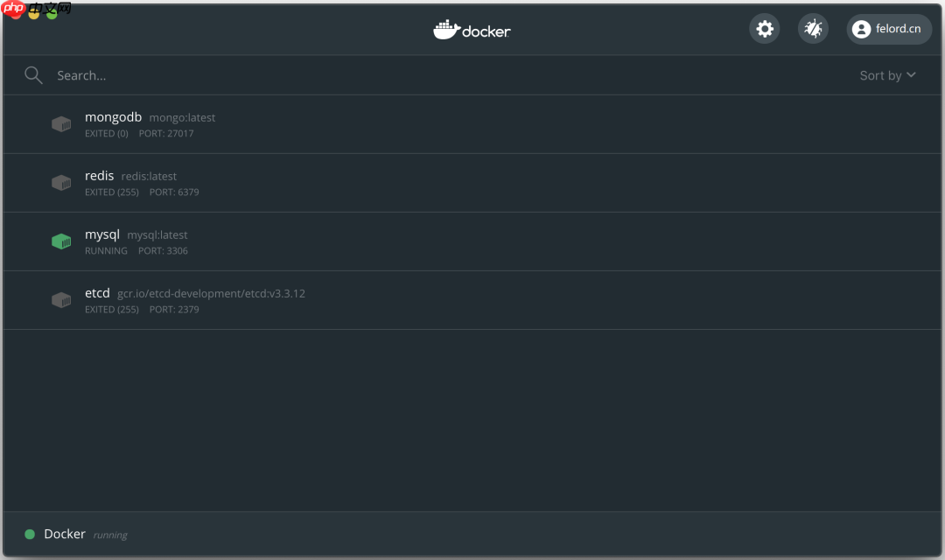Click the mongodb container cube icon
Viewport: 945px width, 560px height.
click(x=61, y=123)
